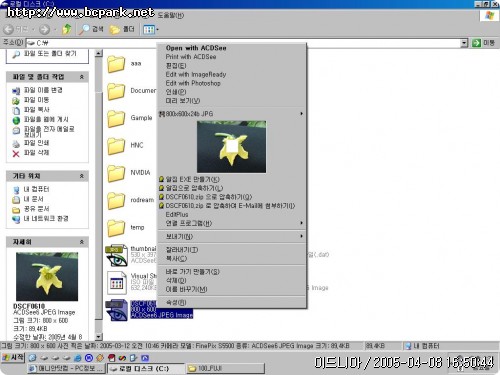The image size is (500, 375).
Task: Open the 시작 Start button
Action: pos(13,358)
